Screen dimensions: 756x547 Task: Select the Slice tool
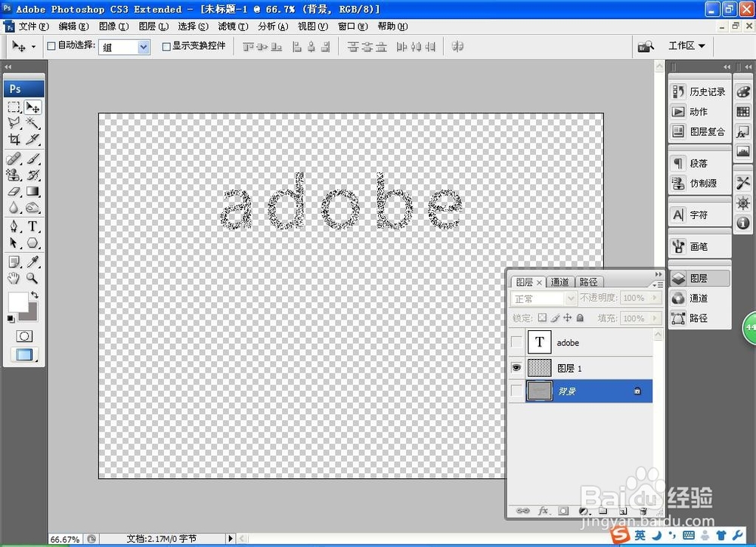pyautogui.click(x=33, y=139)
